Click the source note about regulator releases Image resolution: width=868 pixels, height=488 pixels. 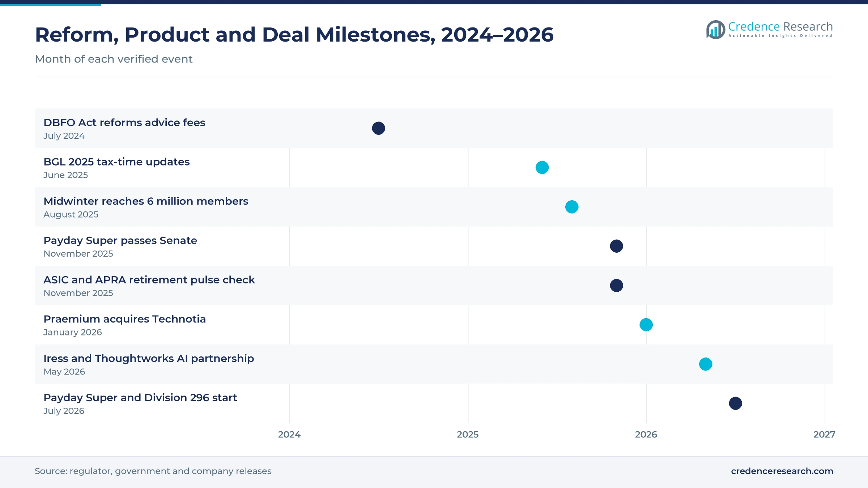(x=153, y=471)
